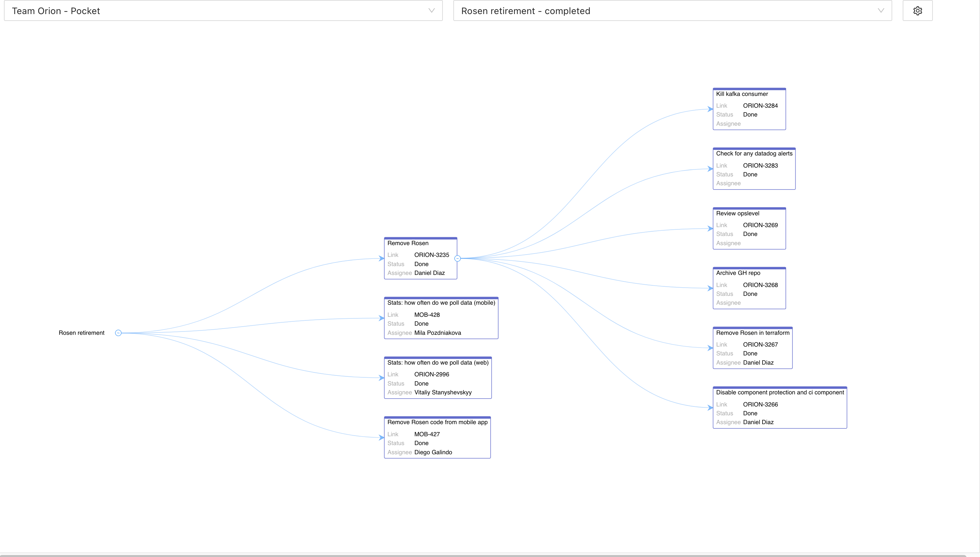Open link ORION-3284 on Kill kafka consumer

coord(760,106)
